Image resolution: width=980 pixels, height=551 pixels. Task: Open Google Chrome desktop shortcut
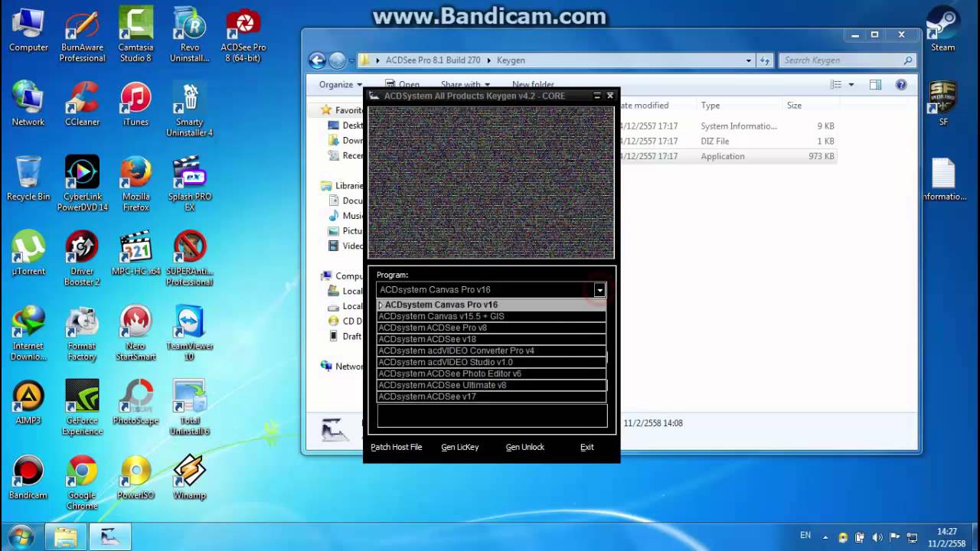tap(82, 483)
